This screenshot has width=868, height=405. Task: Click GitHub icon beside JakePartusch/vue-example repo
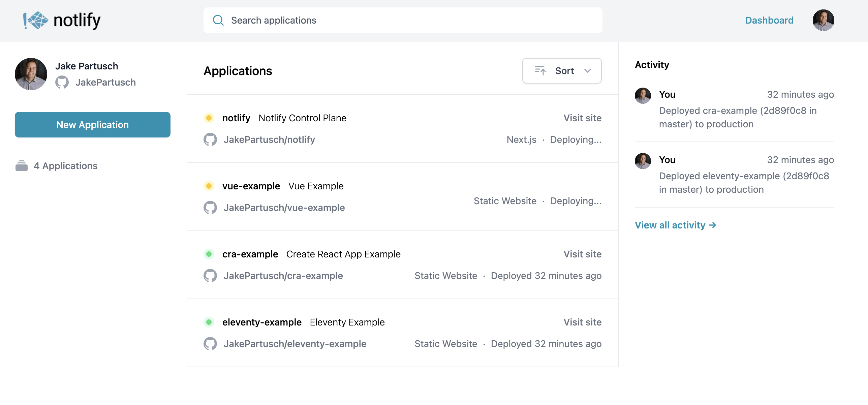point(210,208)
